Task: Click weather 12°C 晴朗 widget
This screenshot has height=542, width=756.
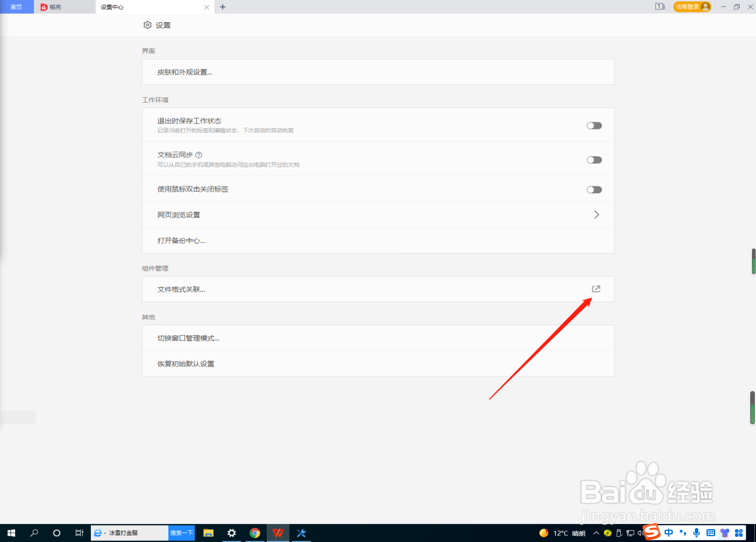Action: point(562,533)
